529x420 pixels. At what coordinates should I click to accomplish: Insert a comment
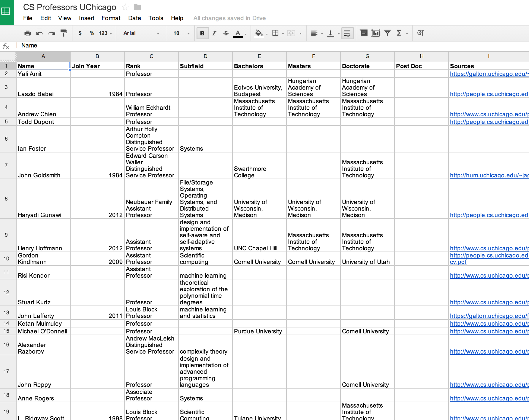[364, 33]
